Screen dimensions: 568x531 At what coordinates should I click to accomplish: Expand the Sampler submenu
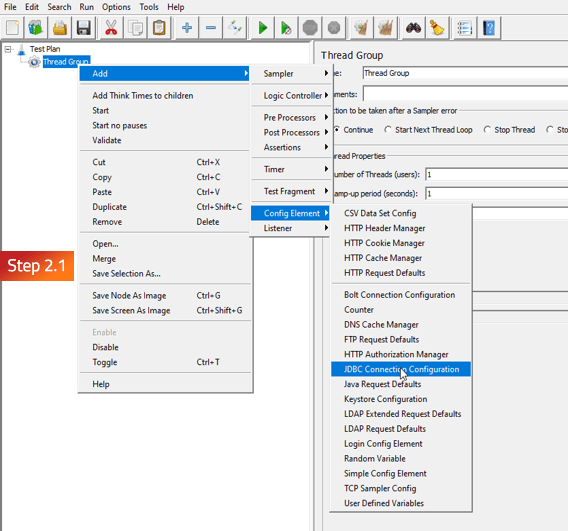pos(291,74)
